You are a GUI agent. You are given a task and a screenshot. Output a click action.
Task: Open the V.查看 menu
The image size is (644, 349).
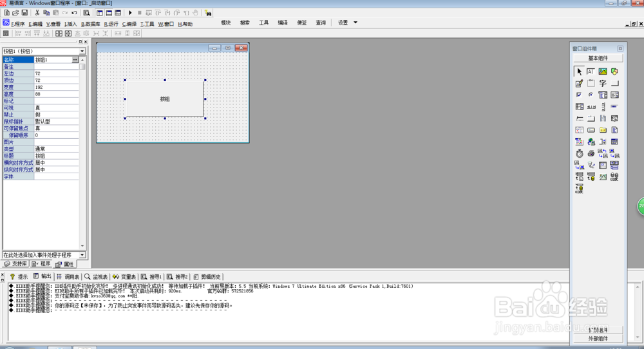click(53, 24)
